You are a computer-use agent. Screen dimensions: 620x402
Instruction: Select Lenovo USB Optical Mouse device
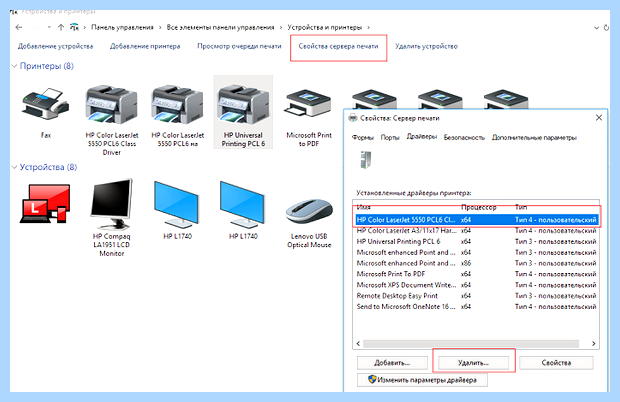309,212
